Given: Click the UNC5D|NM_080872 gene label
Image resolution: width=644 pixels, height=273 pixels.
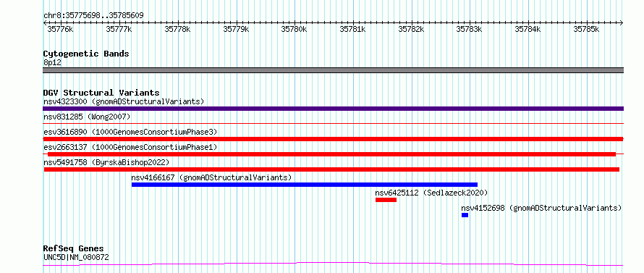Looking at the screenshot, I should 76,258.
